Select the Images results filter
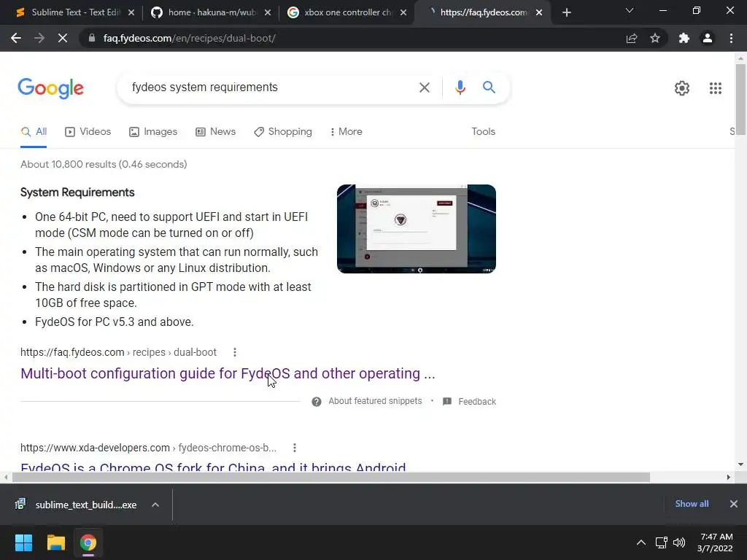Image resolution: width=747 pixels, height=560 pixels. 153,132
